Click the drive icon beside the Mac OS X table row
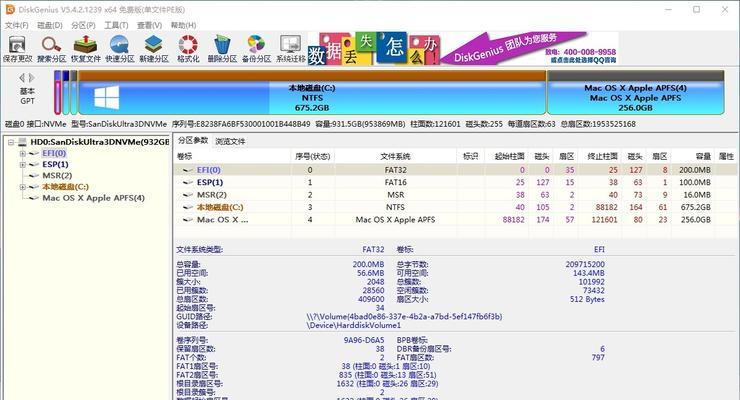This screenshot has height=400, width=740. pos(188,219)
